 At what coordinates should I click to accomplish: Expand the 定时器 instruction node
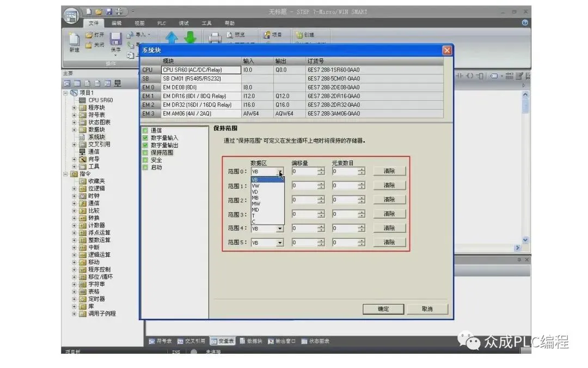[x=74, y=299]
